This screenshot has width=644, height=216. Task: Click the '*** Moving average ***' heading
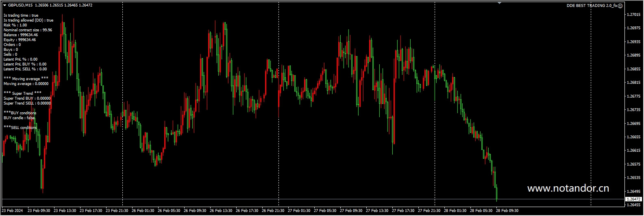click(x=26, y=79)
